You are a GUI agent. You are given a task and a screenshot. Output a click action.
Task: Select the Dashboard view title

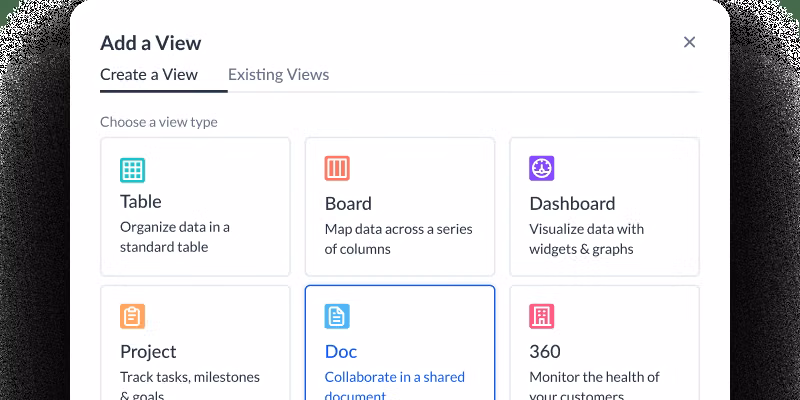tap(572, 204)
